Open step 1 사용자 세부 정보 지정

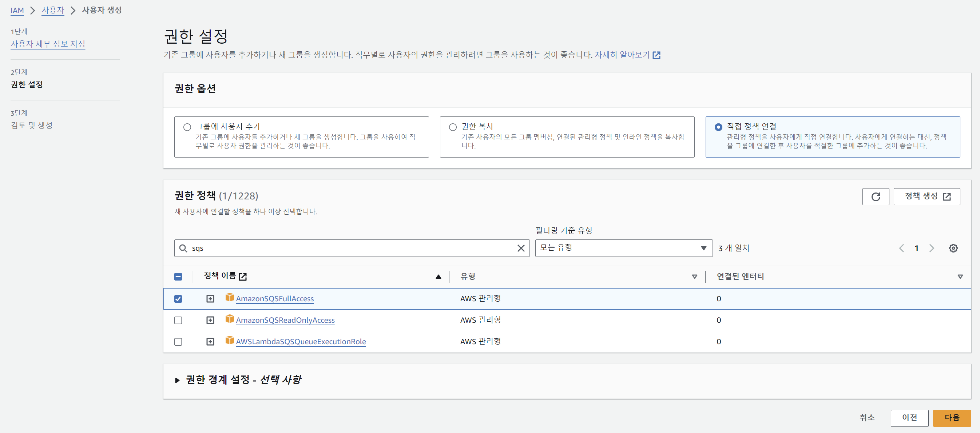48,44
